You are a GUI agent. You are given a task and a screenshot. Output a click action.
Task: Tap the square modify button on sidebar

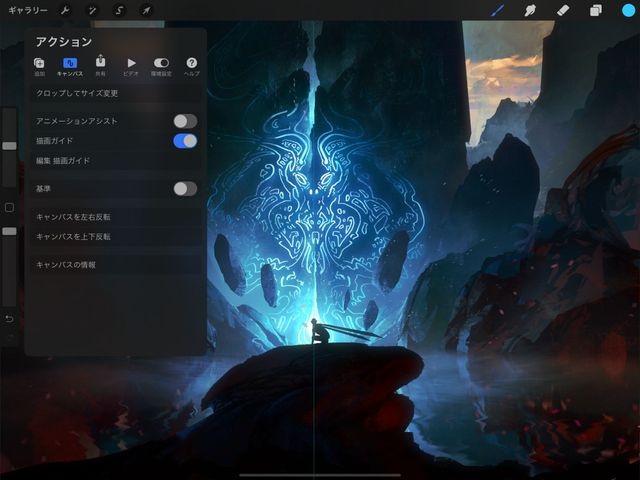pos(9,208)
